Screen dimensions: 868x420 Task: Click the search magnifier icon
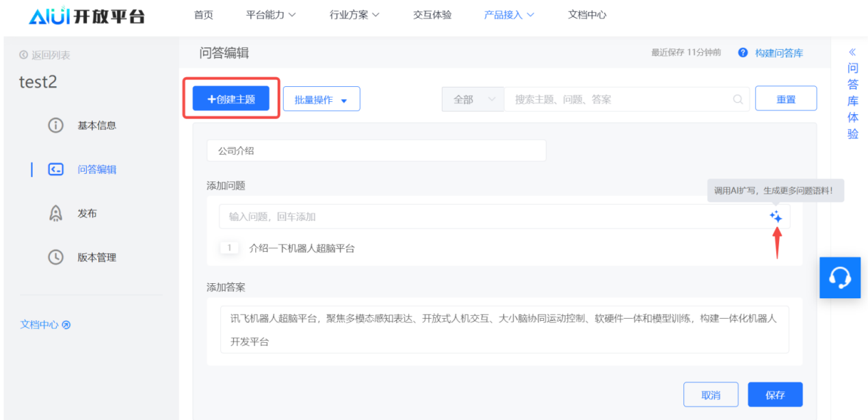tap(738, 99)
